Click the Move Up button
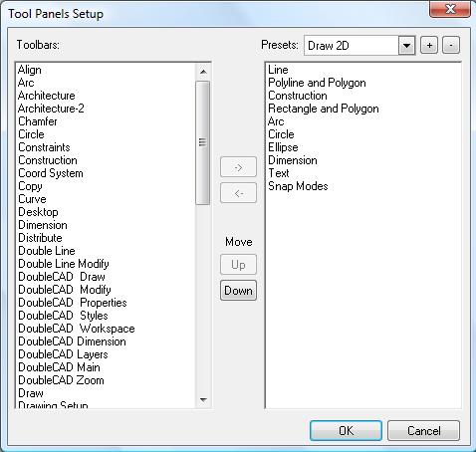This screenshot has height=452, width=476. tap(238, 265)
